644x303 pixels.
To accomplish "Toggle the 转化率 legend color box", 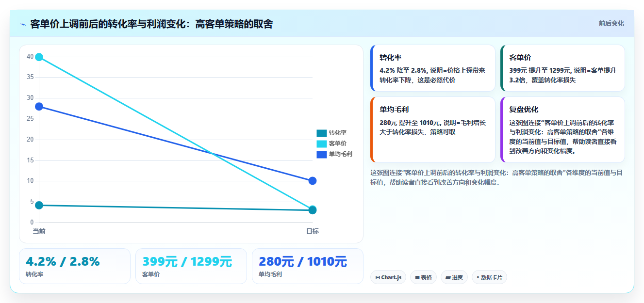I will pos(321,133).
